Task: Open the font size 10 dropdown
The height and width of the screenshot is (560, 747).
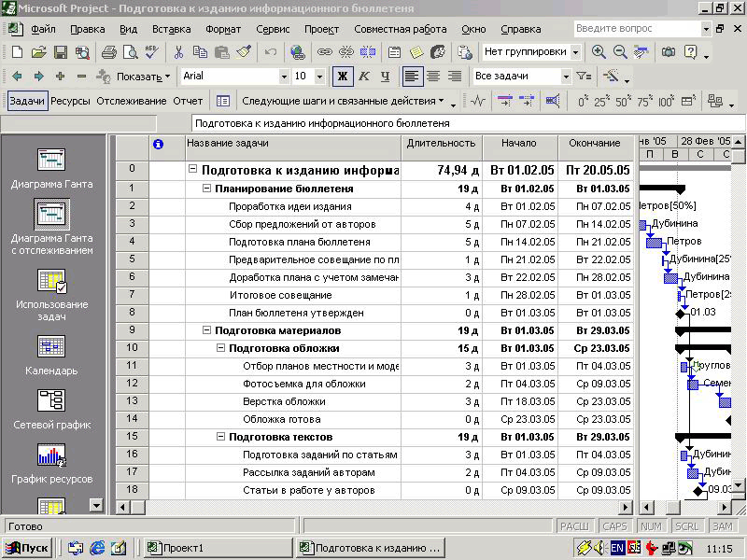Action: 319,77
